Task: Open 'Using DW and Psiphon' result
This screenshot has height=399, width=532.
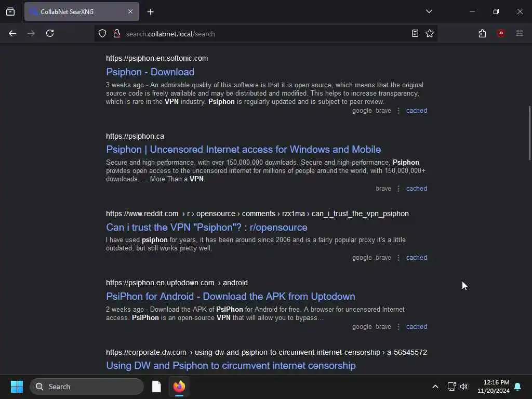Action: point(231,365)
